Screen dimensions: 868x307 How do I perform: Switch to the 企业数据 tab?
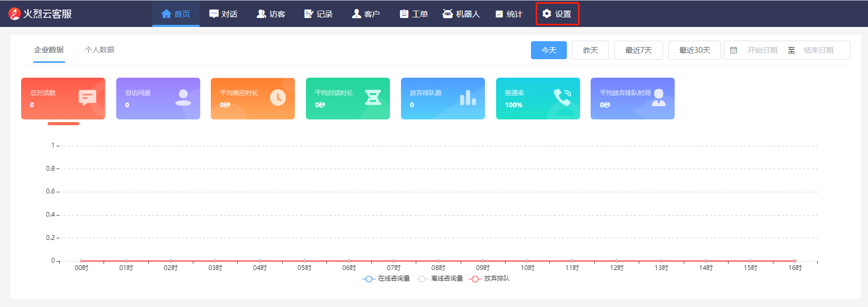point(49,50)
